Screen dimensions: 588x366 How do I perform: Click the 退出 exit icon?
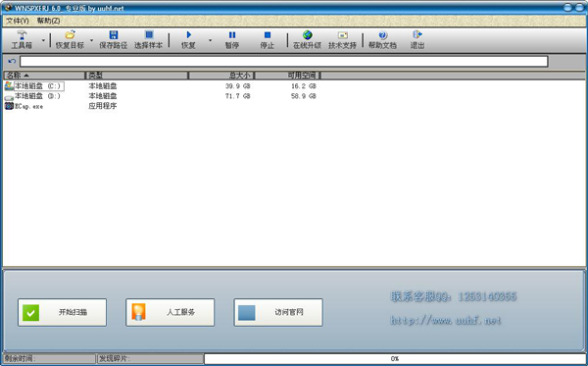417,35
